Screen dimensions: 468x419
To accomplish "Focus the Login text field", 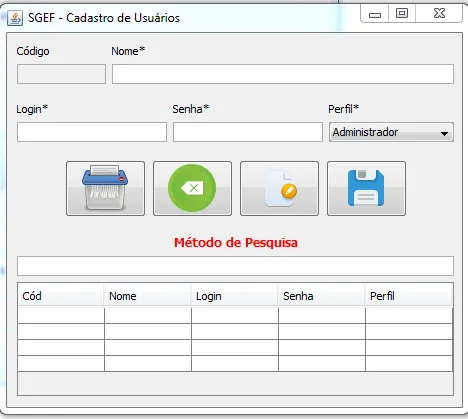I will point(92,132).
